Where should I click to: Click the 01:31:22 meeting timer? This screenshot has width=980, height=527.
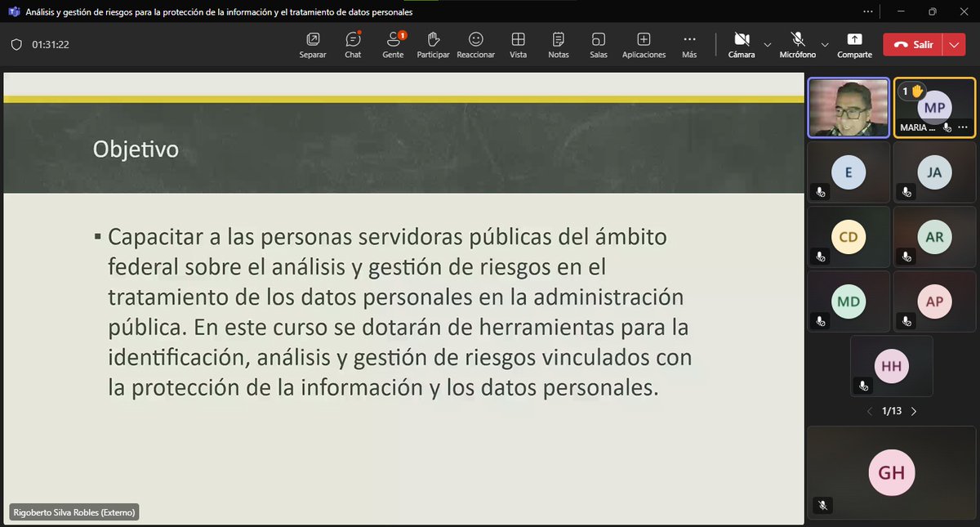(51, 45)
